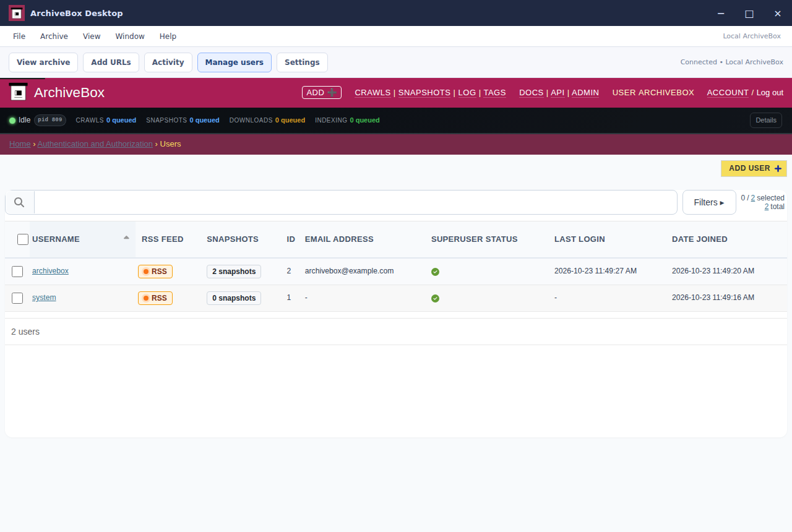Go to Home breadcrumb
The width and height of the screenshot is (792, 532).
coord(20,144)
